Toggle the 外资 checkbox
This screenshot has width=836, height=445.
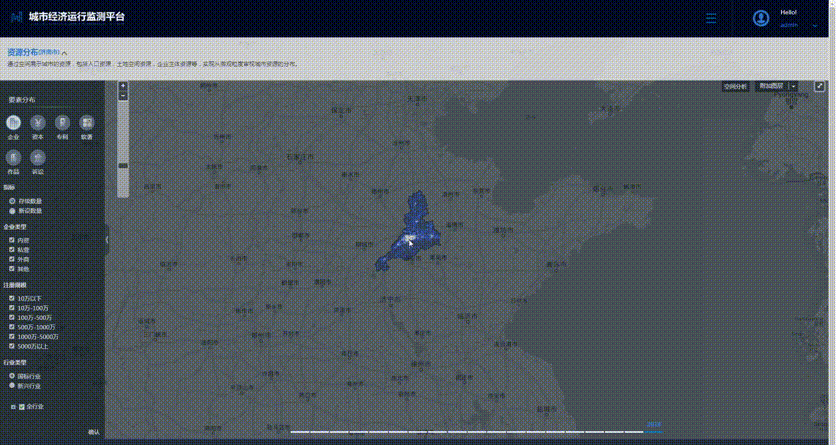coord(12,260)
